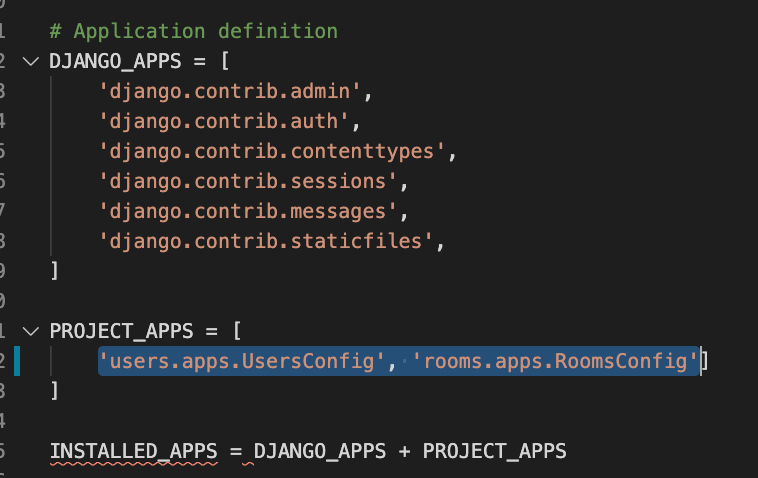Click DJANGO_APPS in the INSTALLED_APPS expression
Viewport: 758px width, 478px height.
pyautogui.click(x=320, y=451)
